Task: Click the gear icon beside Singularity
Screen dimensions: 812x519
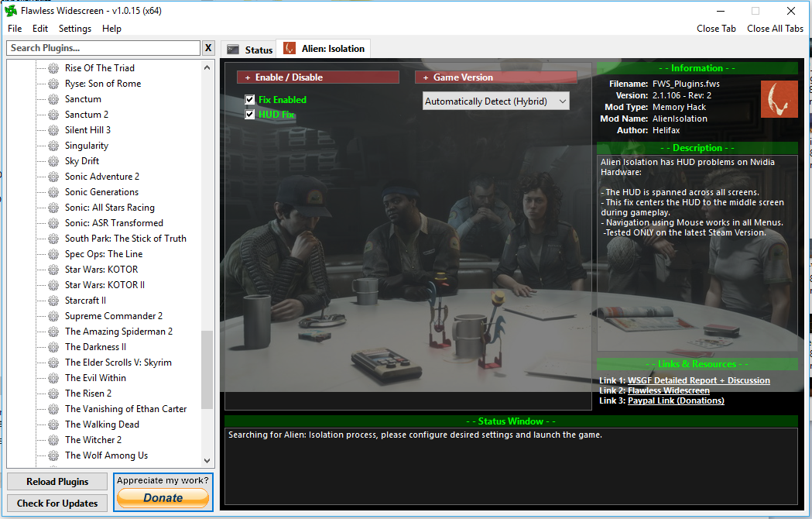Action: tap(53, 146)
